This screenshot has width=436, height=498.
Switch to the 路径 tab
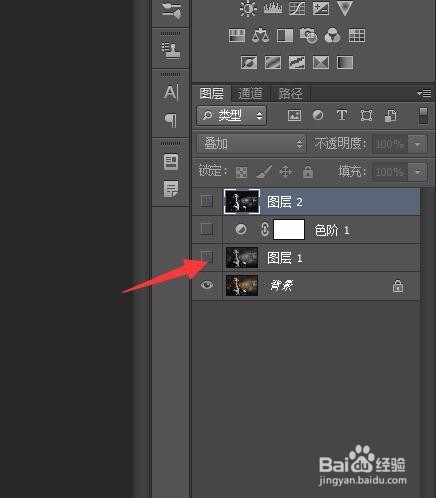point(290,94)
